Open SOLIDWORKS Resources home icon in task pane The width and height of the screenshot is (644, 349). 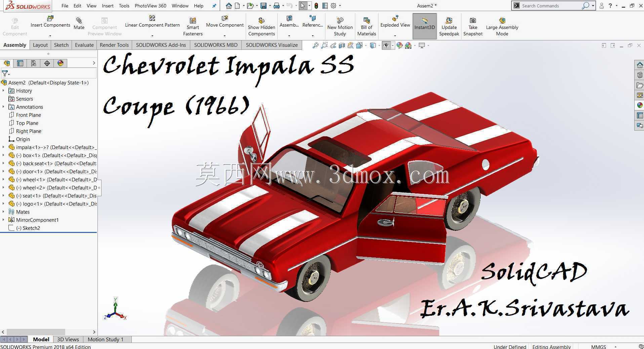pos(639,65)
